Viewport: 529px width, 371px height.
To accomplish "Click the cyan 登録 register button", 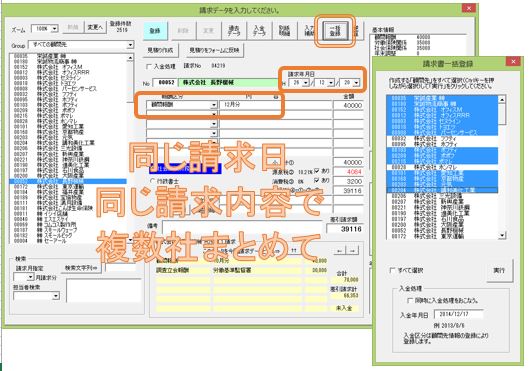I will click(x=155, y=31).
